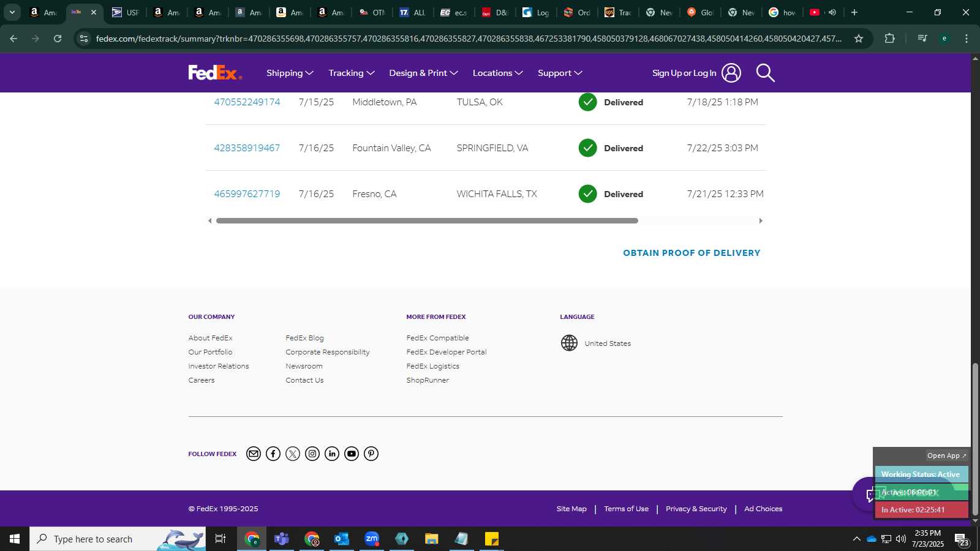Click Sign Up or Log In
Viewport: 980px width, 551px height.
(684, 73)
